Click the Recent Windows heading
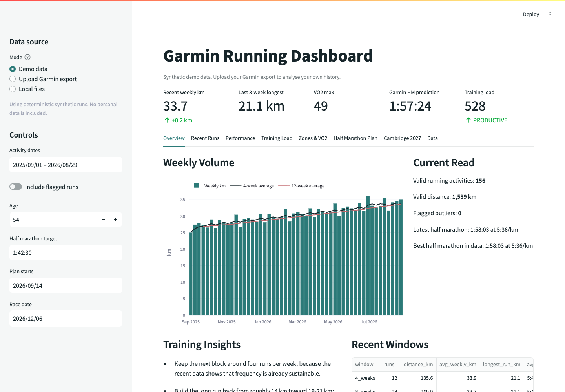This screenshot has height=392, width=565. click(x=390, y=344)
